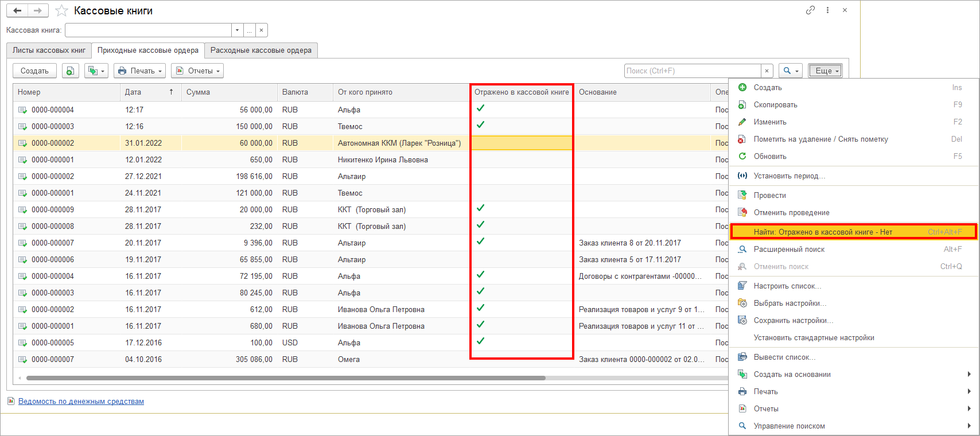Select Отменить проведение menu item
Image resolution: width=980 pixels, height=436 pixels.
coord(854,212)
